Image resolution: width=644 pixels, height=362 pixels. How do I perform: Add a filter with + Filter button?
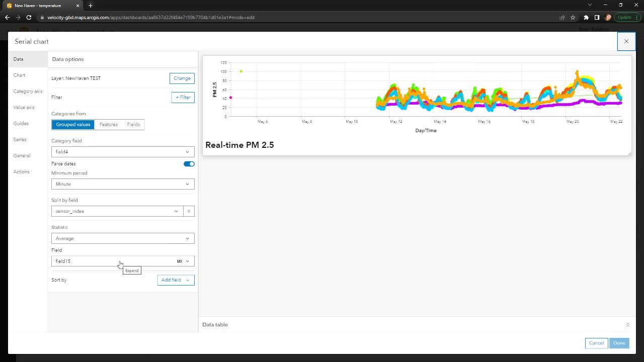click(183, 98)
